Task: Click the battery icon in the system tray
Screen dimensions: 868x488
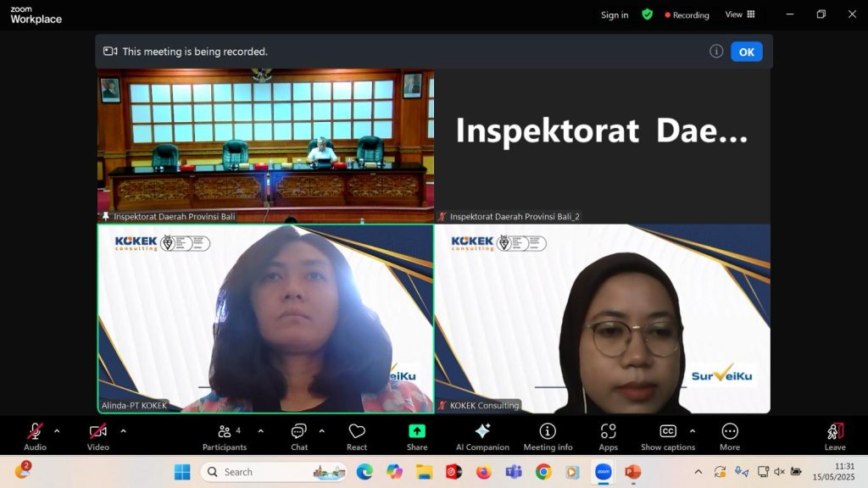Action: click(796, 472)
